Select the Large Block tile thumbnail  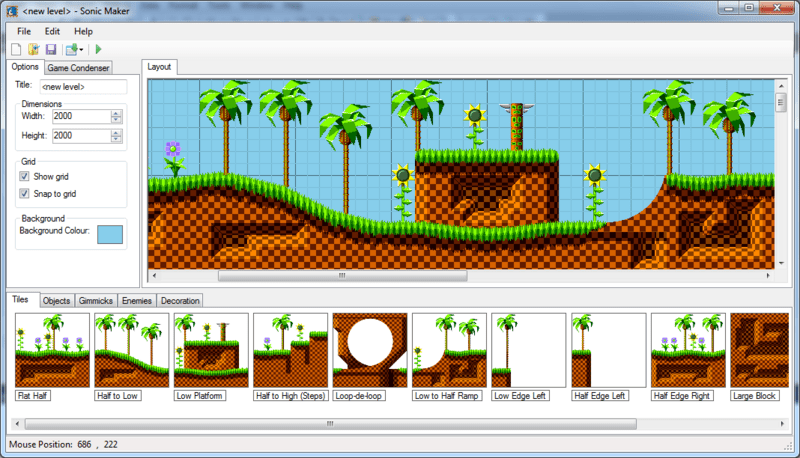pyautogui.click(x=760, y=350)
